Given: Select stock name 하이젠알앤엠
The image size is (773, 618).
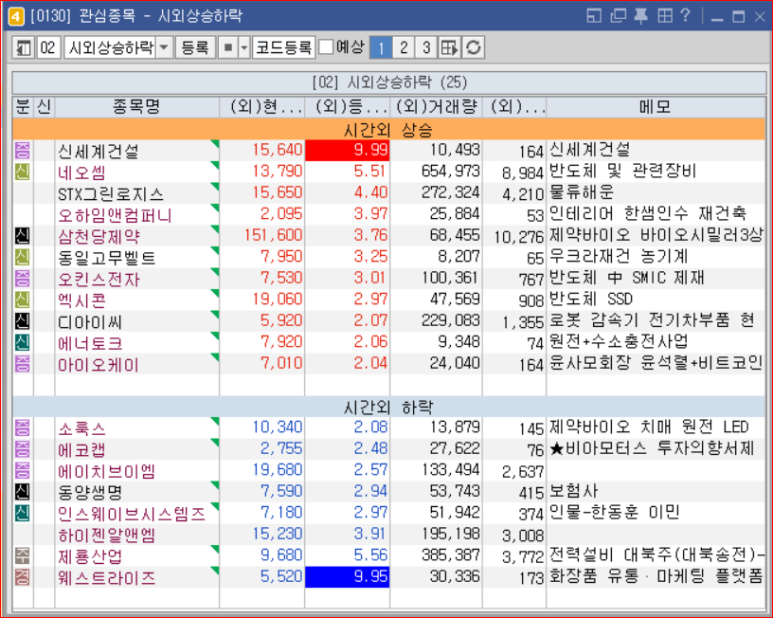Looking at the screenshot, I should pyautogui.click(x=106, y=535).
